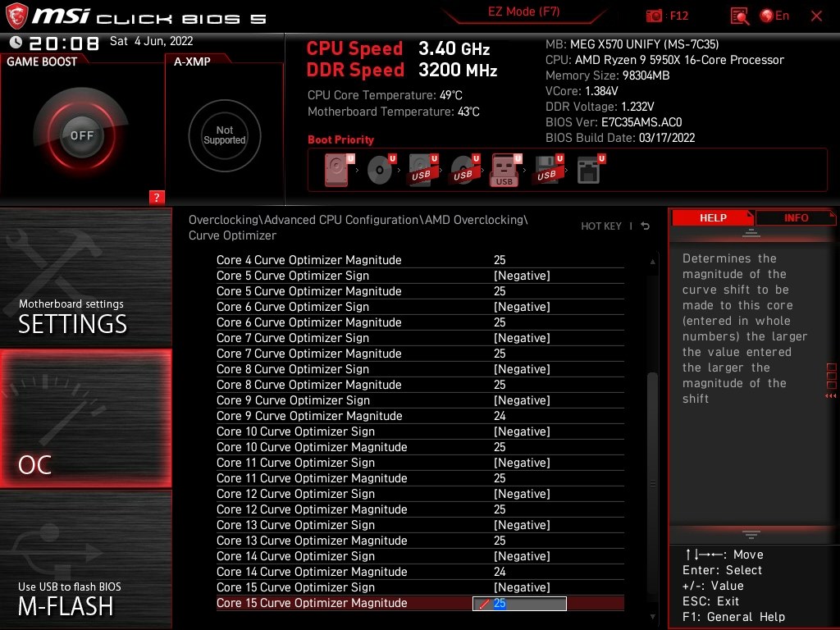840x630 pixels.
Task: Select the network boot device icon
Action: coord(591,170)
